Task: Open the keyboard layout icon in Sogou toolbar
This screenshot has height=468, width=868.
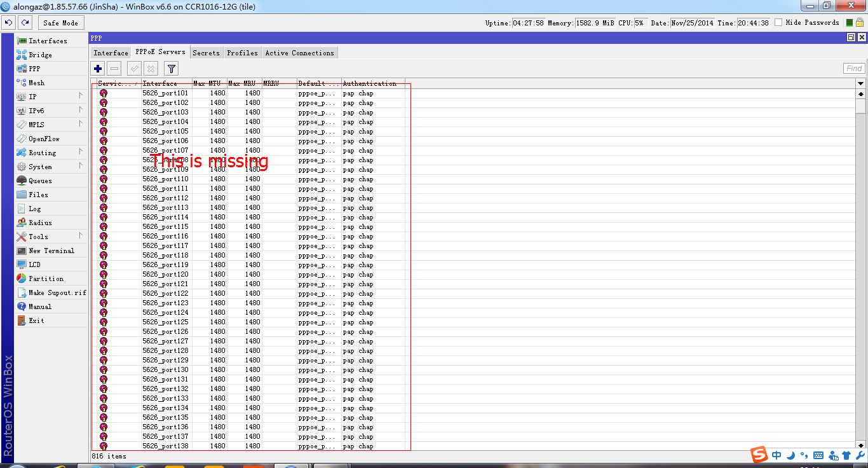Action: coord(818,455)
